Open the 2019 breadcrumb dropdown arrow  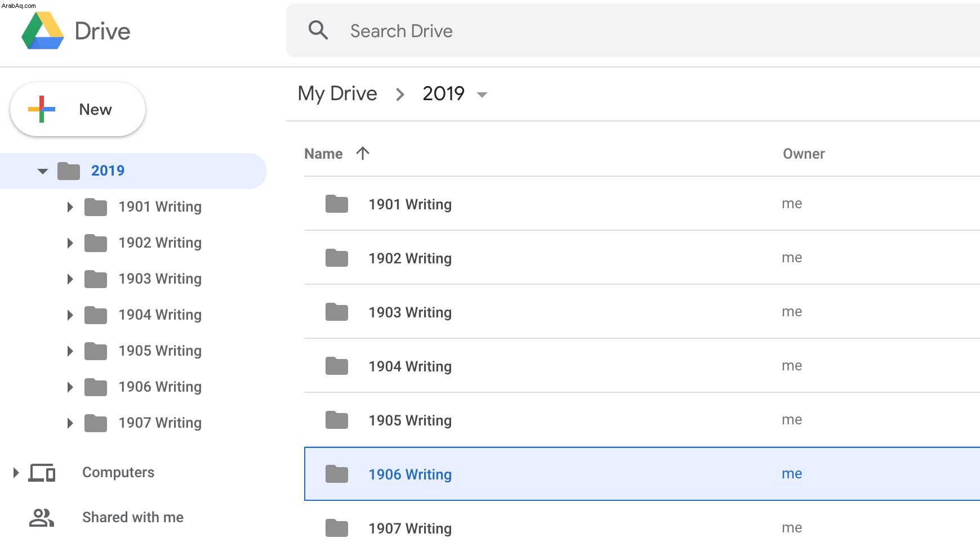point(482,95)
